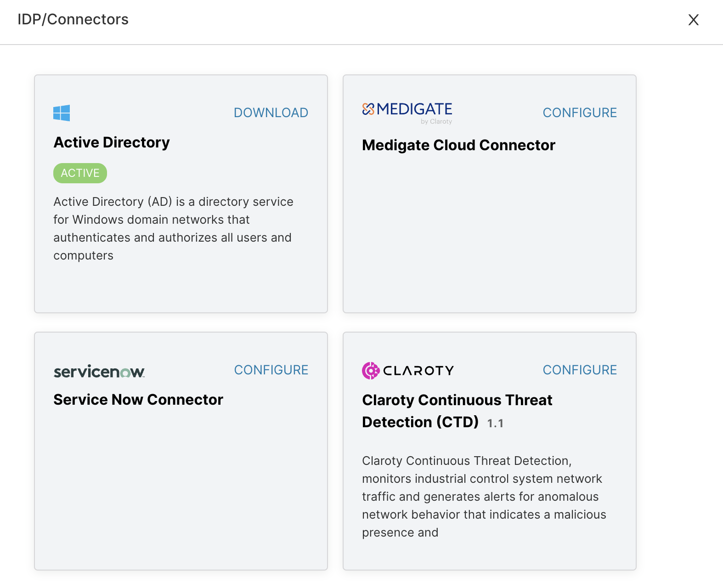723x588 pixels.
Task: Click the Windows logo on Active Directory card
Action: pyautogui.click(x=62, y=113)
